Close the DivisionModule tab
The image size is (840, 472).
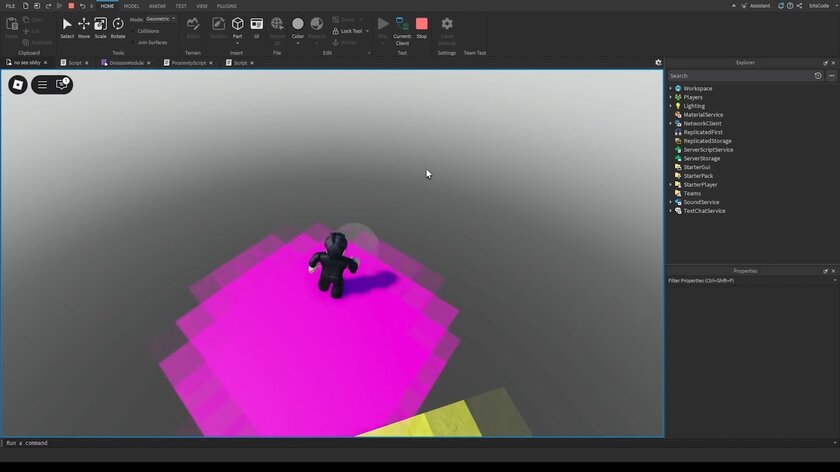(x=149, y=63)
